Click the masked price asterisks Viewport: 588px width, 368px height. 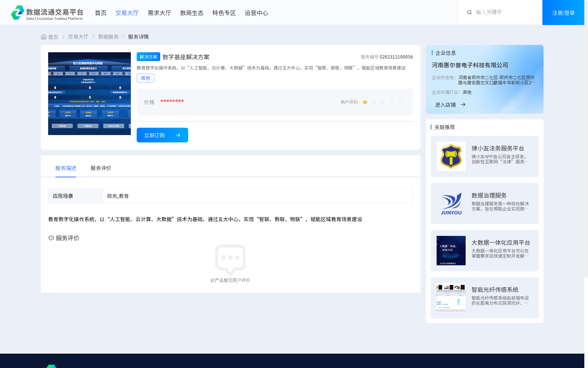click(172, 101)
